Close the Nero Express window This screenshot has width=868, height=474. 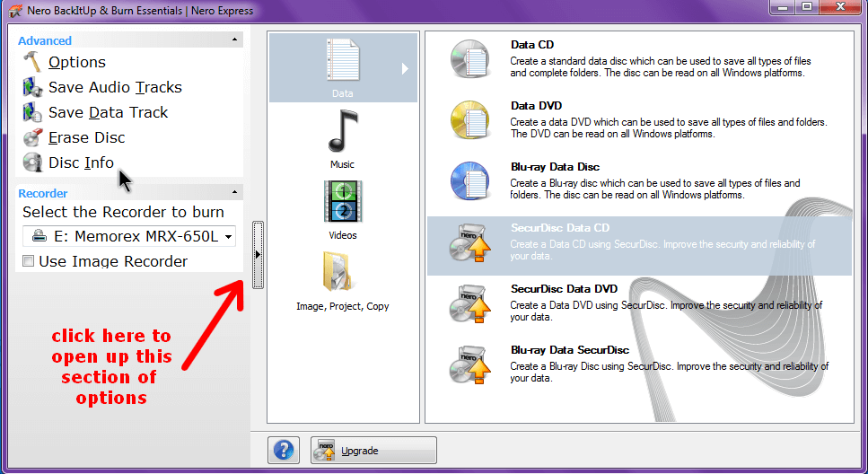point(841,7)
